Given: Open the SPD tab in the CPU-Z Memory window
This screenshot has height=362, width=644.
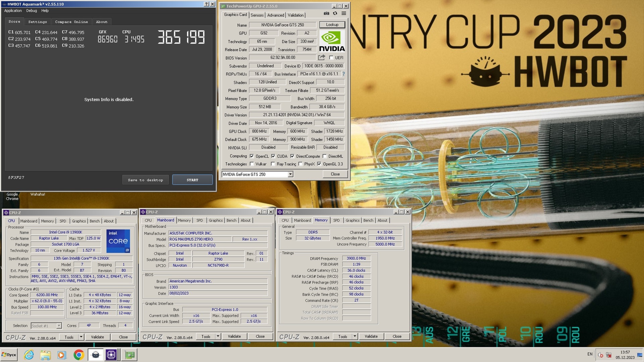Looking at the screenshot, I should [x=336, y=220].
